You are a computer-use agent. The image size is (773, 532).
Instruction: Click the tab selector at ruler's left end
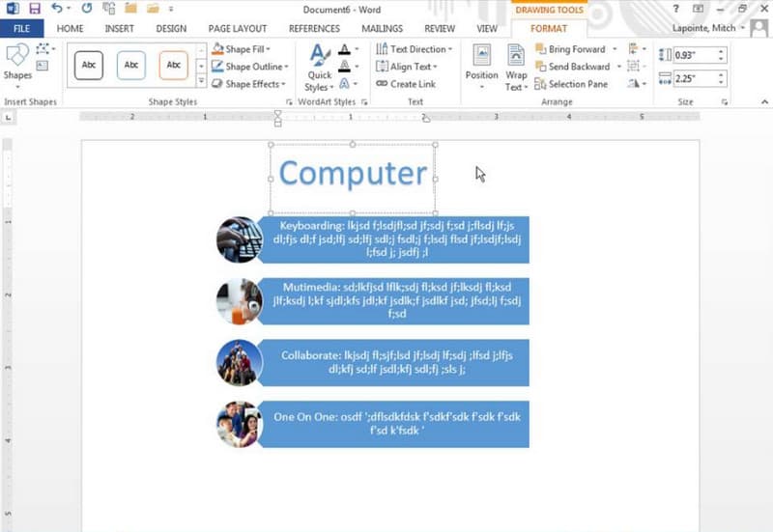click(9, 117)
